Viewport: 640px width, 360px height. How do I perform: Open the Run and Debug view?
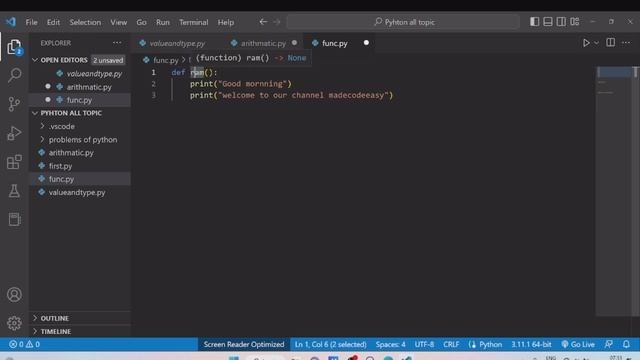pyautogui.click(x=14, y=133)
